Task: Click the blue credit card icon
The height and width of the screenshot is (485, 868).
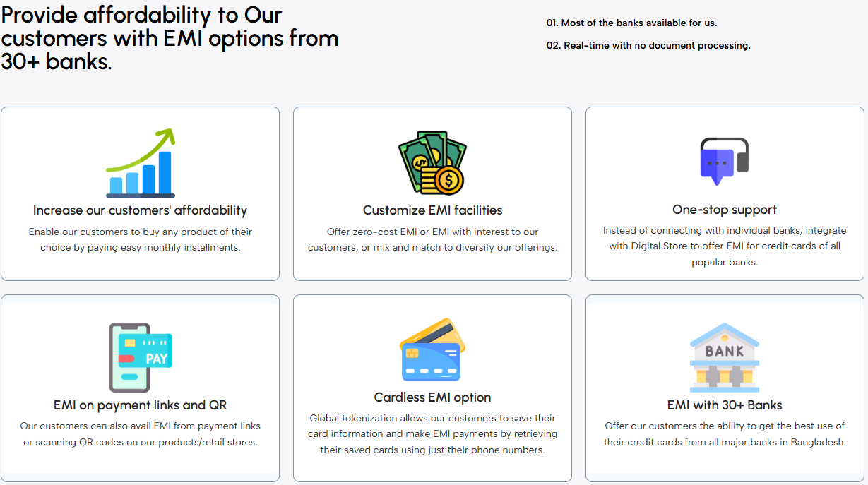Action: (x=432, y=350)
